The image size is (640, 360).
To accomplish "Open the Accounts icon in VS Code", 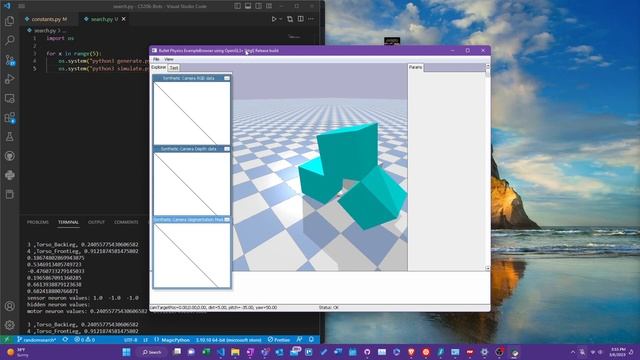I will [9, 306].
